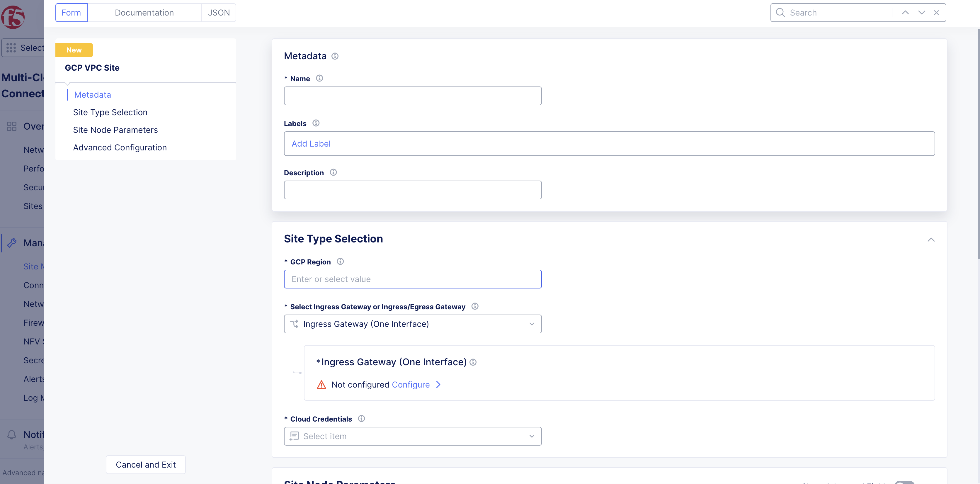Click the Configure link for Ingress Gateway
The height and width of the screenshot is (484, 980).
tap(411, 385)
